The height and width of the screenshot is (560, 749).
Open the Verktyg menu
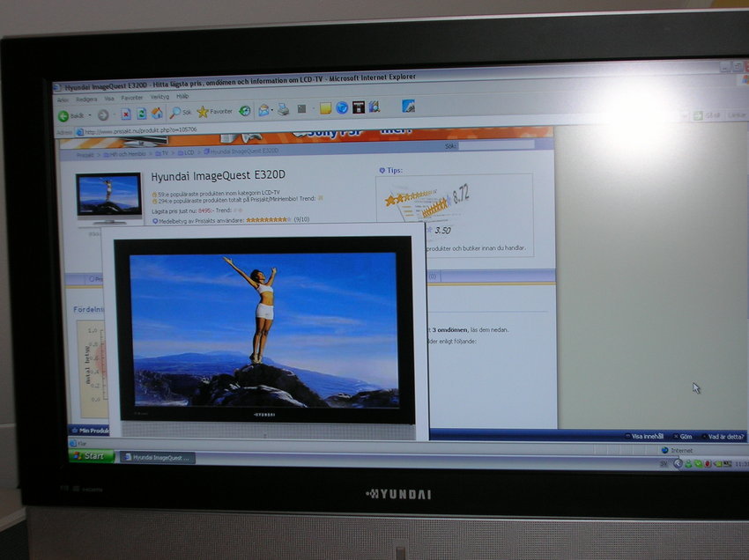coord(159,97)
